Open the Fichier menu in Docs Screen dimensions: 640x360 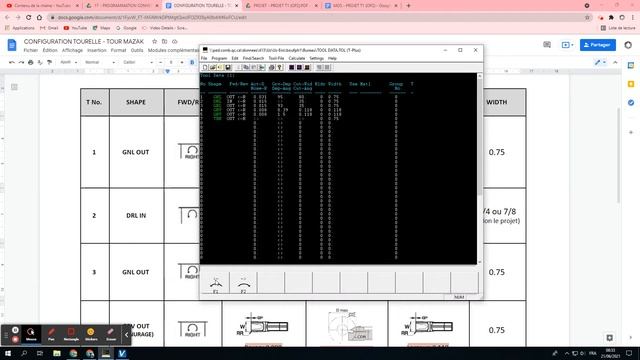click(x=31, y=50)
